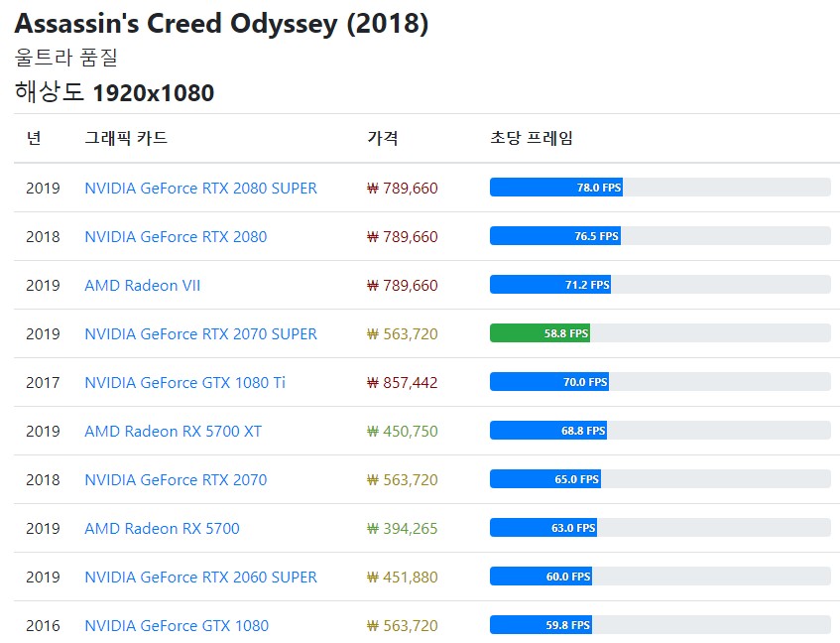The width and height of the screenshot is (840, 643).
Task: Click price ₩ 563,720 in RTX 2070 SUPER row
Action: tap(403, 334)
